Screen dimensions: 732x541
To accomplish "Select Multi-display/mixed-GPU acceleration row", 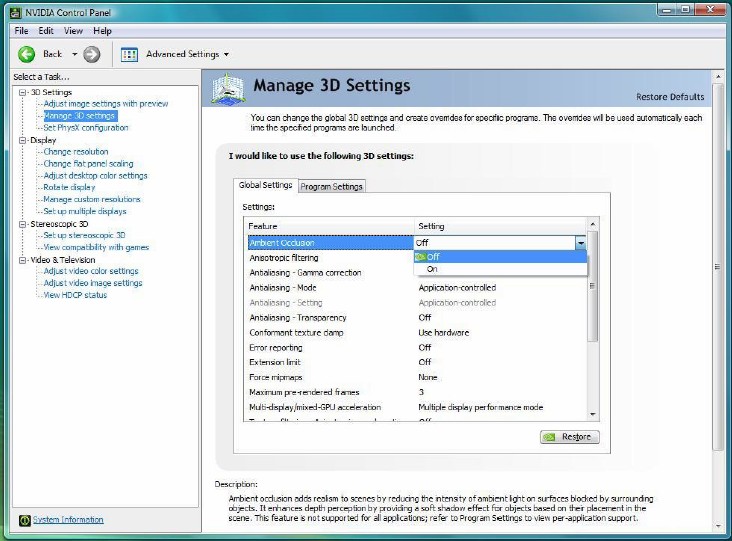I will (416, 407).
